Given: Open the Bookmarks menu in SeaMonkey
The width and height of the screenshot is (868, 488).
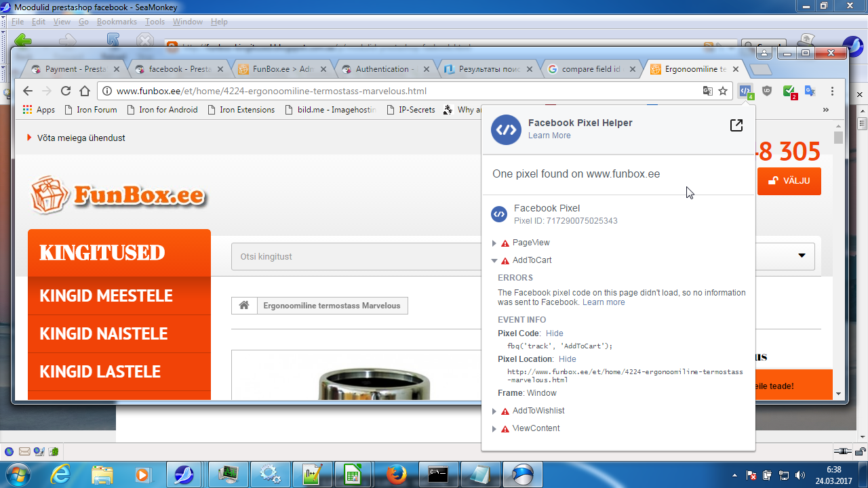Looking at the screenshot, I should coord(117,22).
